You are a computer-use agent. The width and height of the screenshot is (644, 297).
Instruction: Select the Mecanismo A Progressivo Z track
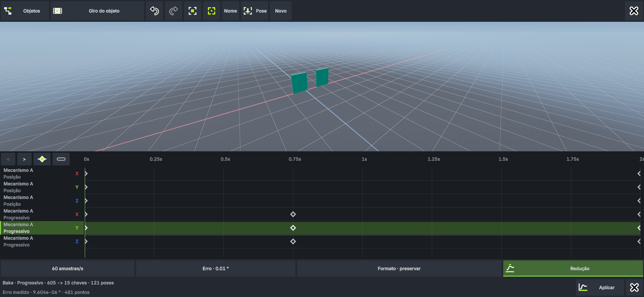click(42, 241)
